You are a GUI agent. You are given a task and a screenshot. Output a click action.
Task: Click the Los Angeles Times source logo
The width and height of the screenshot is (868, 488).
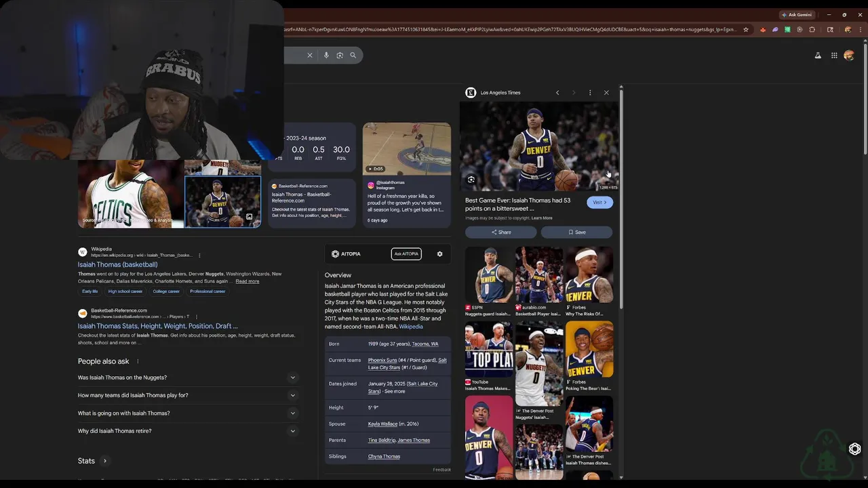coord(471,93)
